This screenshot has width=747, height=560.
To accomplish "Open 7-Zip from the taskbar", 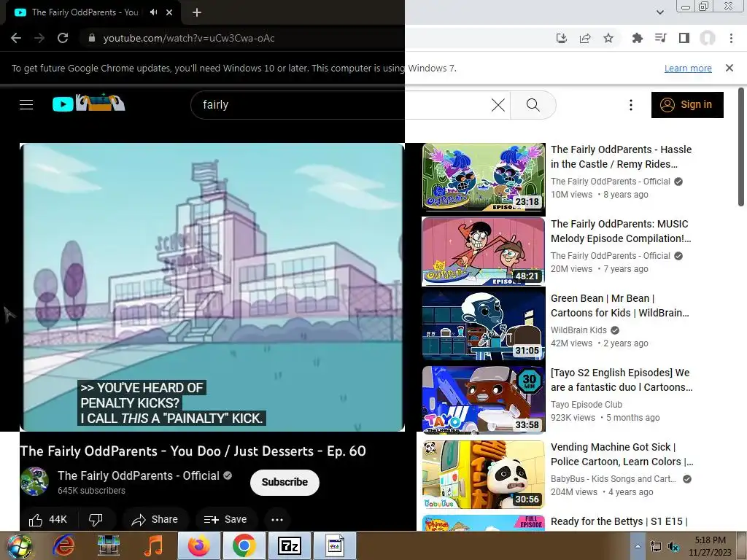I will tap(289, 546).
